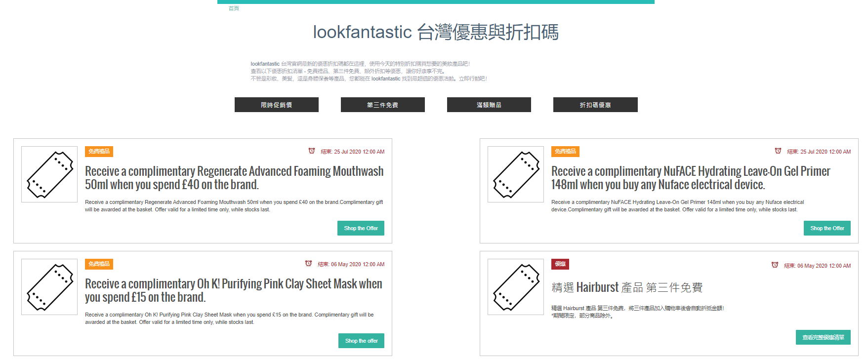Viewport: 868px width, 359px height.
Task: Click the Hairburst offer description paragraph
Action: tap(638, 312)
